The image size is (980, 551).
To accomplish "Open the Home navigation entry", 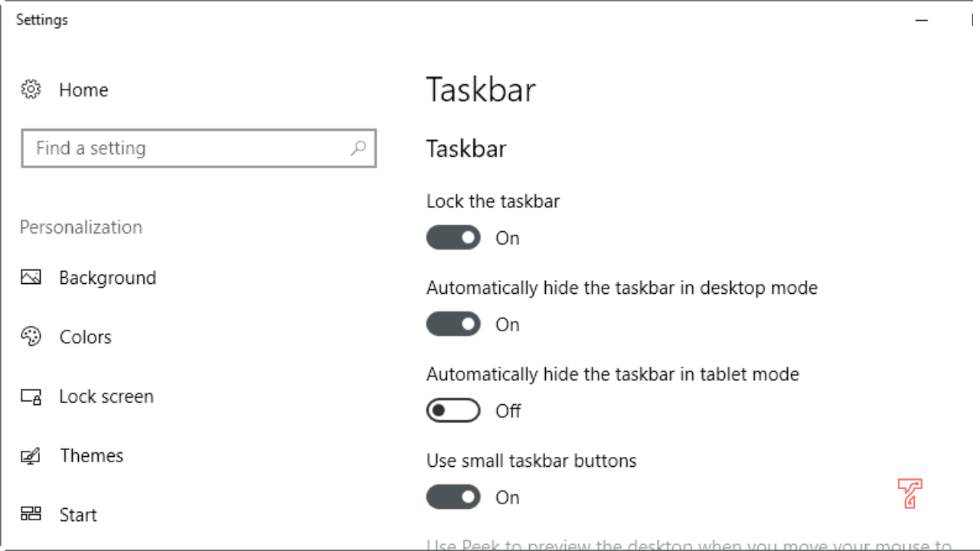I will pos(83,90).
